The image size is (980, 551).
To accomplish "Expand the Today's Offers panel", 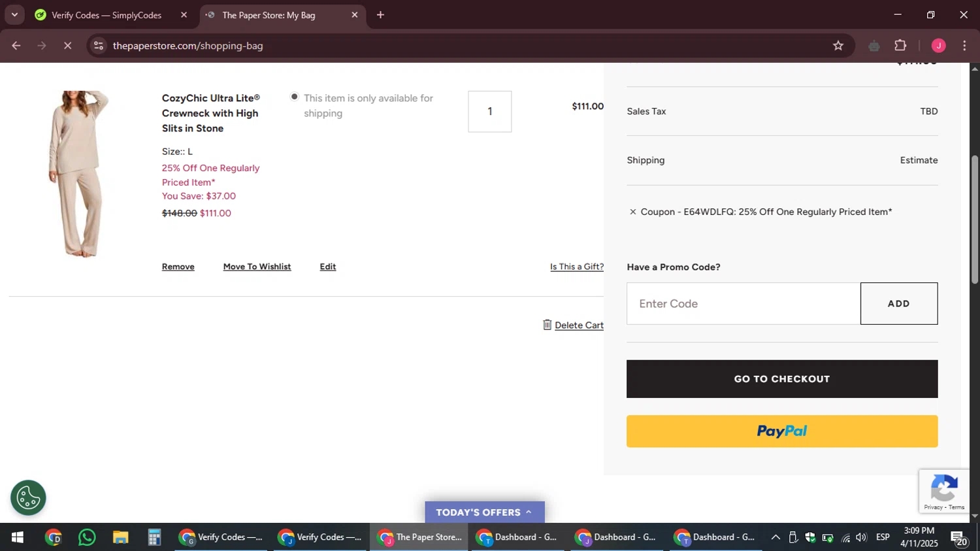I will click(484, 512).
